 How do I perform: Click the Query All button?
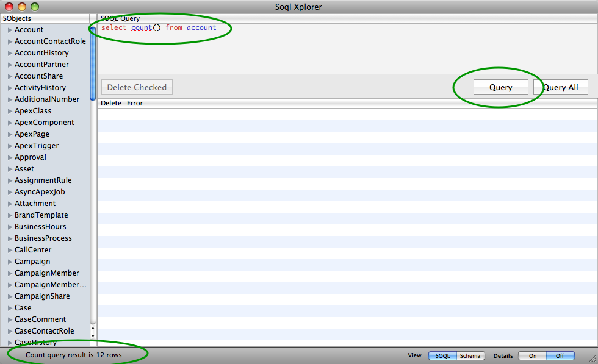pyautogui.click(x=561, y=87)
